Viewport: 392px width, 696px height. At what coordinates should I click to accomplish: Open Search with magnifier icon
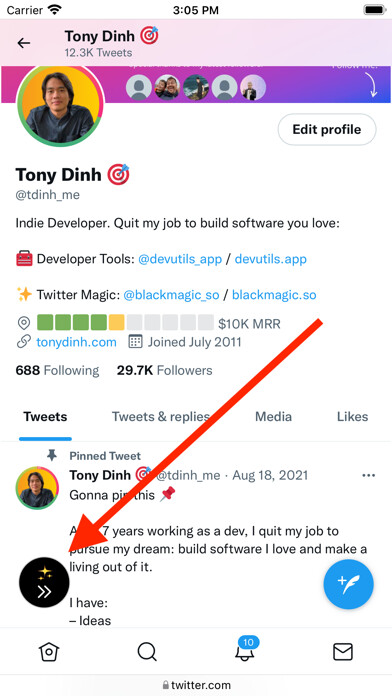(147, 652)
